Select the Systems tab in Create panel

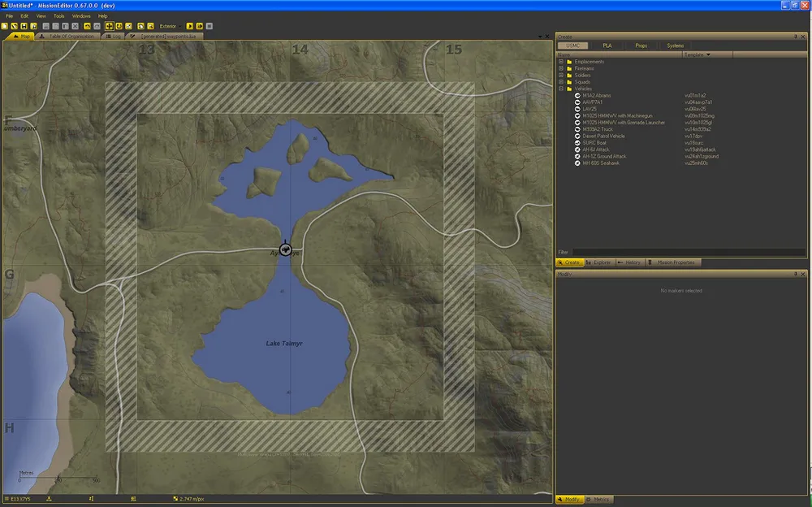click(x=676, y=45)
